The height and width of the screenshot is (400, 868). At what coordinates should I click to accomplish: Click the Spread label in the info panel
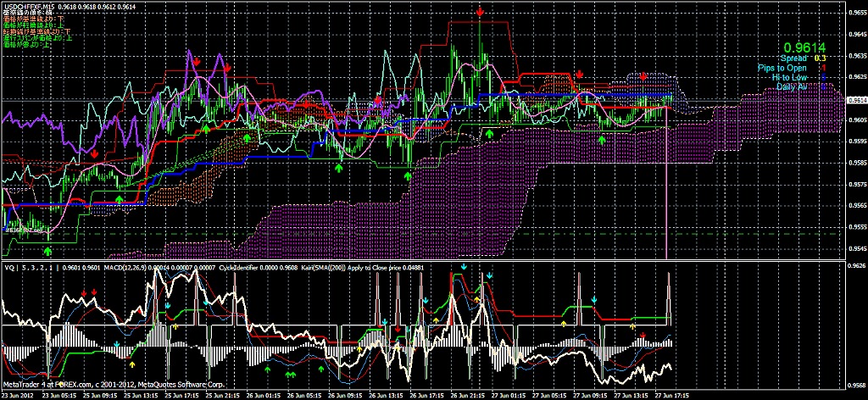coord(794,58)
